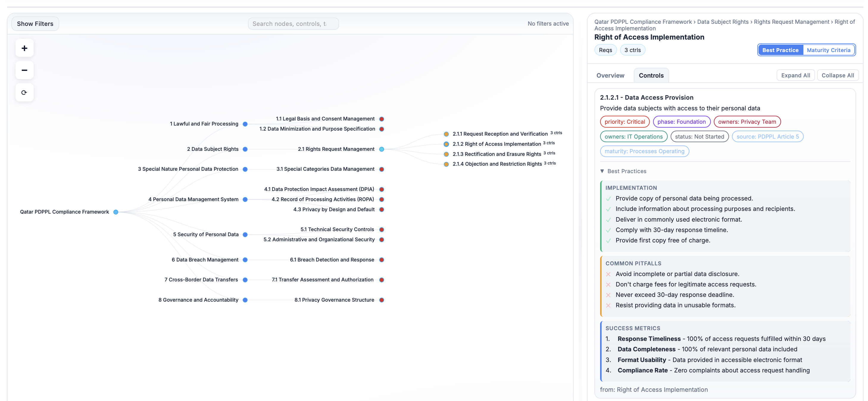Viewport: 868px width, 401px height.
Task: Click the priority: Critical red tag
Action: pyautogui.click(x=625, y=122)
